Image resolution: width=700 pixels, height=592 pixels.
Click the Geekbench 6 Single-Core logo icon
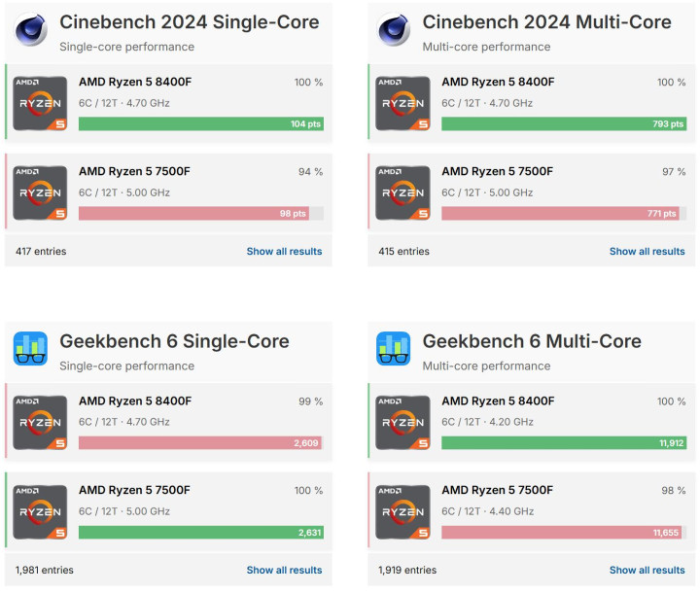click(31, 350)
